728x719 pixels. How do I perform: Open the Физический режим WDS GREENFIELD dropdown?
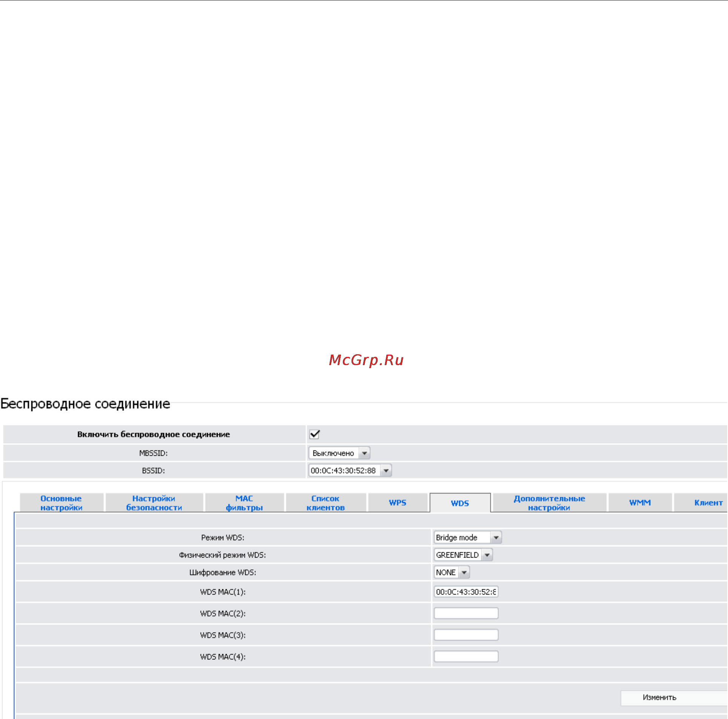463,555
